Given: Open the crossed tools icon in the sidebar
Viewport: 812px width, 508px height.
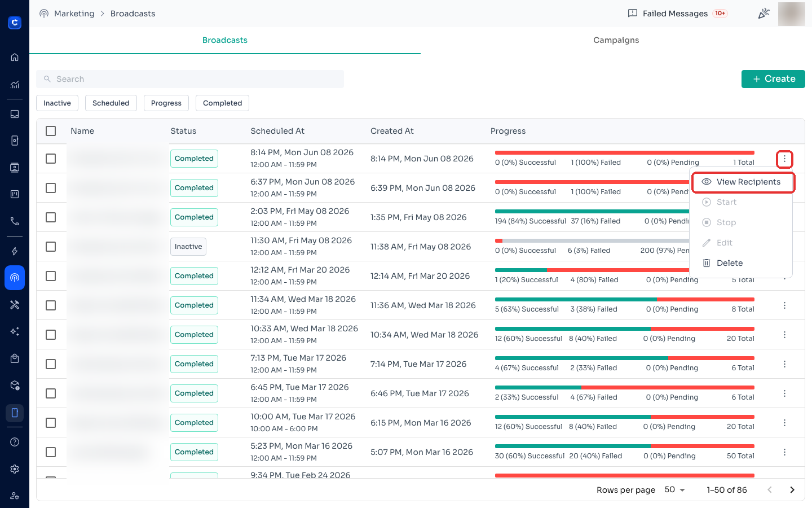Looking at the screenshot, I should (x=15, y=305).
